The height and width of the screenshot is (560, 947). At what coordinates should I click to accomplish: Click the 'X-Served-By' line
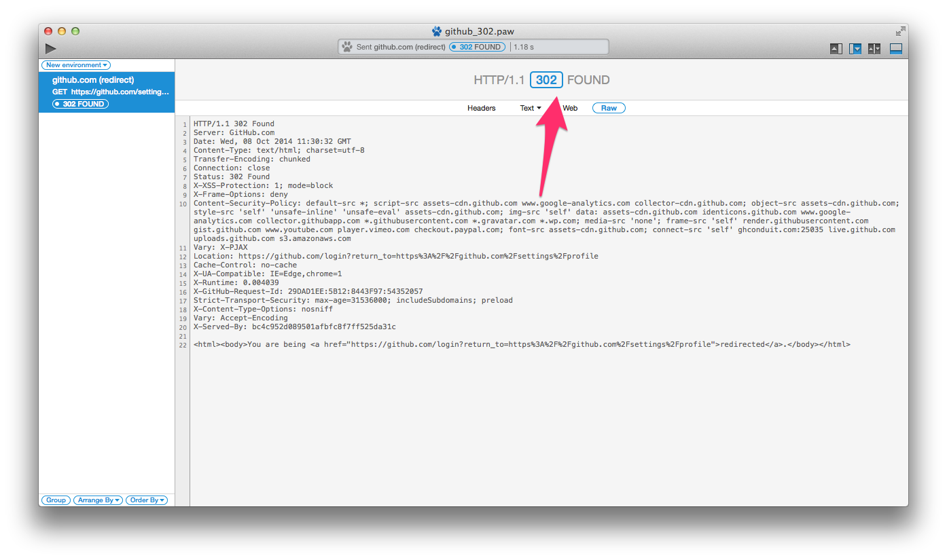(x=295, y=327)
